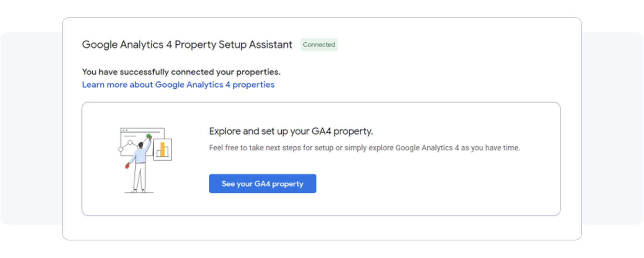Click the person's dark hair in the illustration
Screen dimensions: 644x258
140,145
